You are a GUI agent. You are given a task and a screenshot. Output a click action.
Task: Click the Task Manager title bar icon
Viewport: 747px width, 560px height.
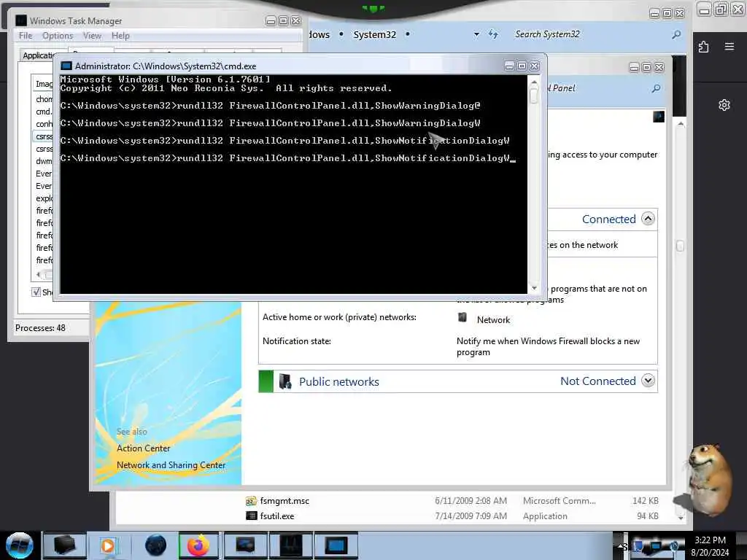21,20
